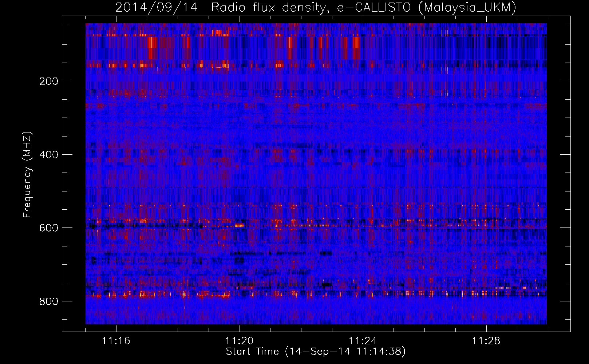The image size is (589, 364).
Task: Click the 11:20 time tick label
Action: pos(240,341)
